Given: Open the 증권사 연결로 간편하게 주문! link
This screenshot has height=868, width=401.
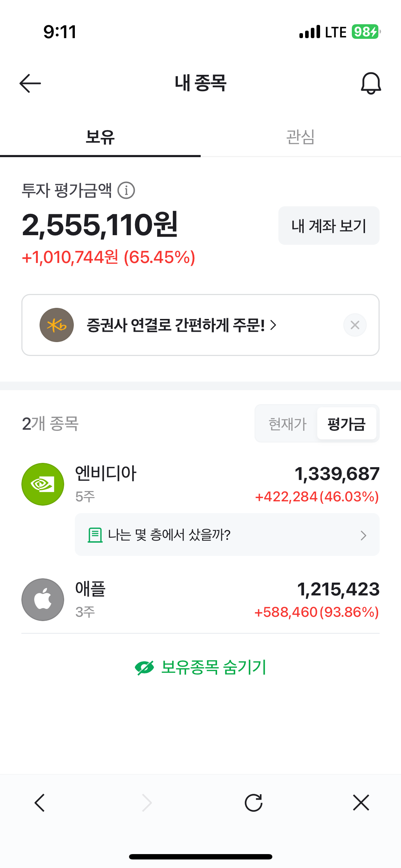Looking at the screenshot, I should tap(181, 325).
